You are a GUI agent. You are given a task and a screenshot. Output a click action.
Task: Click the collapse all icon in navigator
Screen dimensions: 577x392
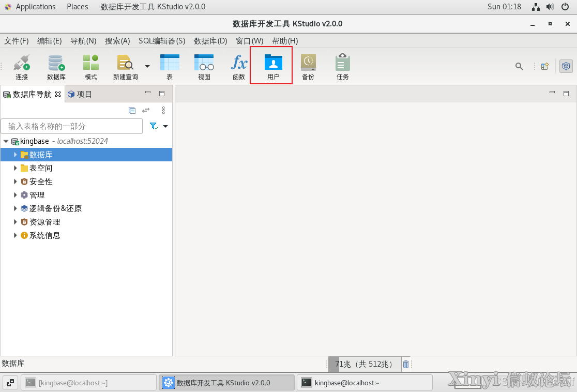point(132,111)
